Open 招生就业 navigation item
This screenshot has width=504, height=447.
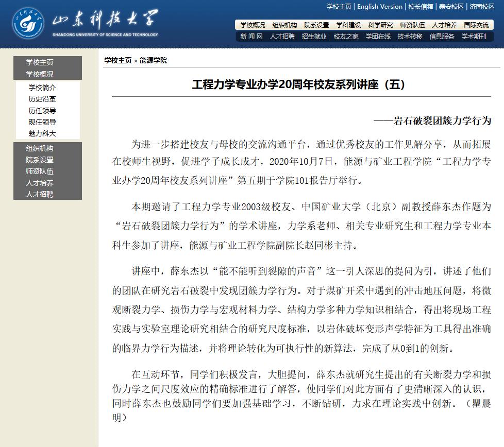[x=314, y=37]
